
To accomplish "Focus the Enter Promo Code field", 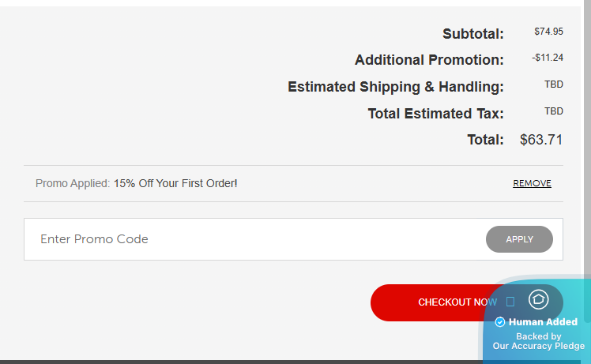I will (254, 239).
